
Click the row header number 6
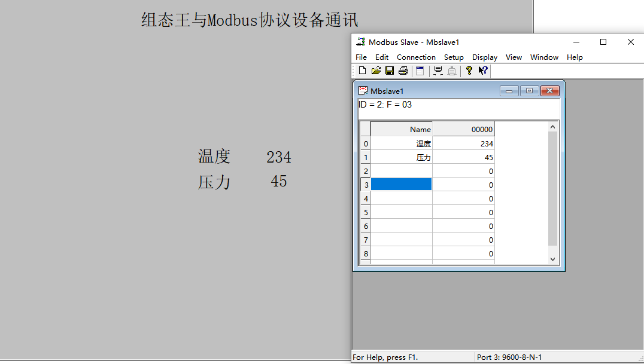tap(366, 226)
